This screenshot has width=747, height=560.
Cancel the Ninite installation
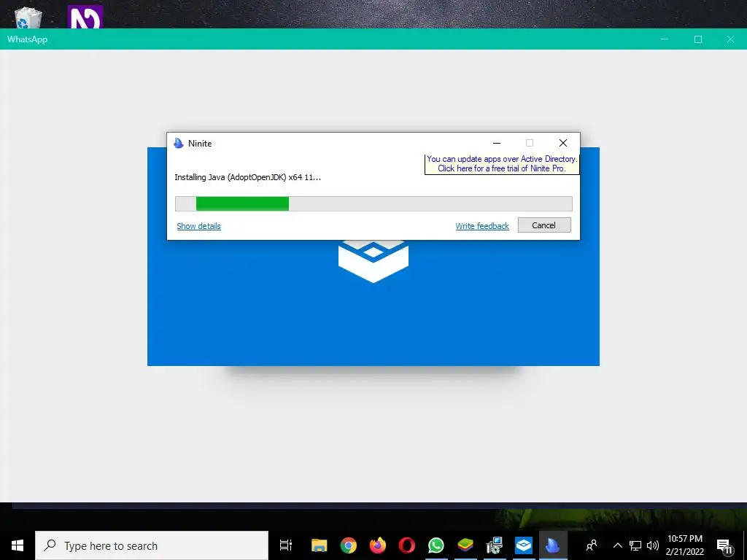click(544, 225)
